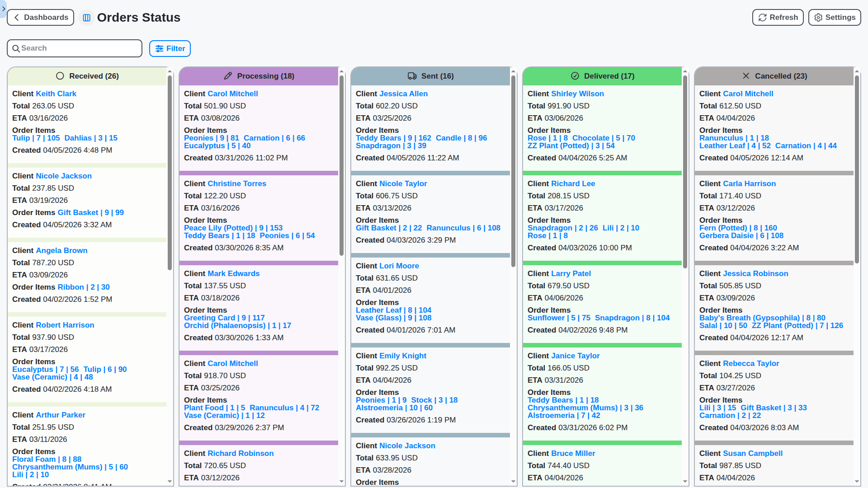Click the checkmark icon on the Delivered header
Screen dimensions: 868x488
575,76
